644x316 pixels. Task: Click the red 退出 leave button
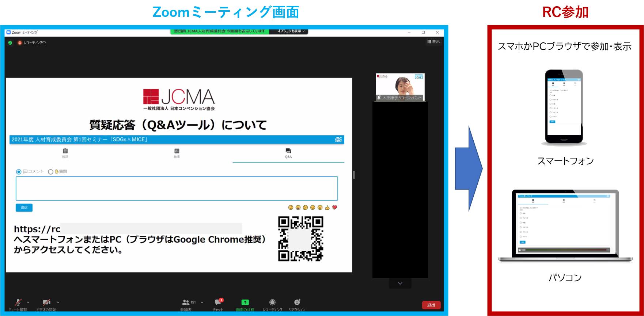point(431,305)
